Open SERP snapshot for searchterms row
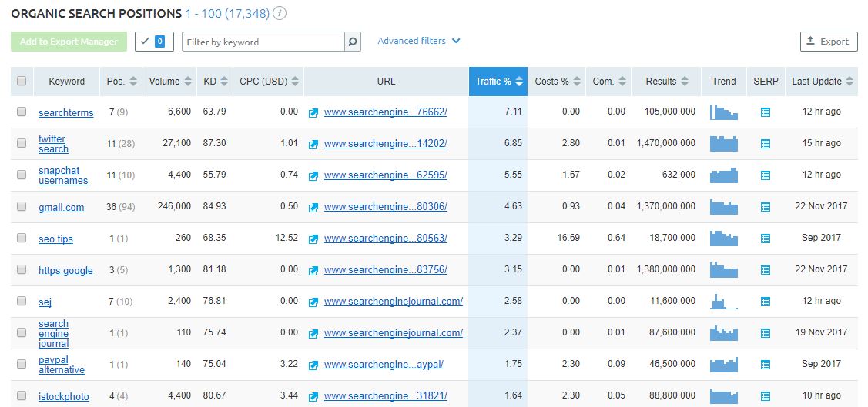This screenshot has width=868, height=407. pyautogui.click(x=765, y=112)
